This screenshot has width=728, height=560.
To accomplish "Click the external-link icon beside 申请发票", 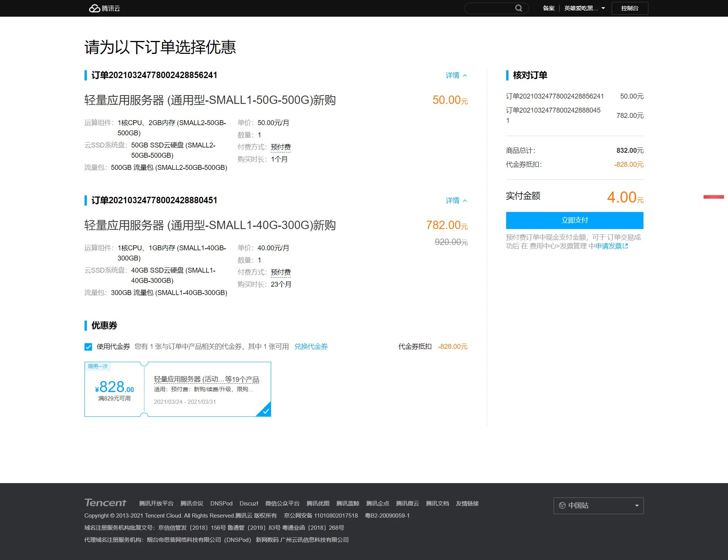I will pyautogui.click(x=626, y=246).
